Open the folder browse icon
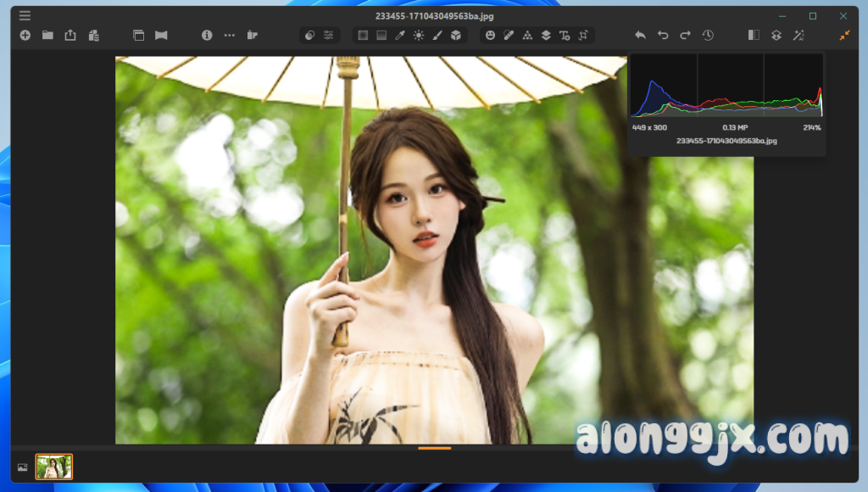The image size is (868, 492). click(x=47, y=36)
